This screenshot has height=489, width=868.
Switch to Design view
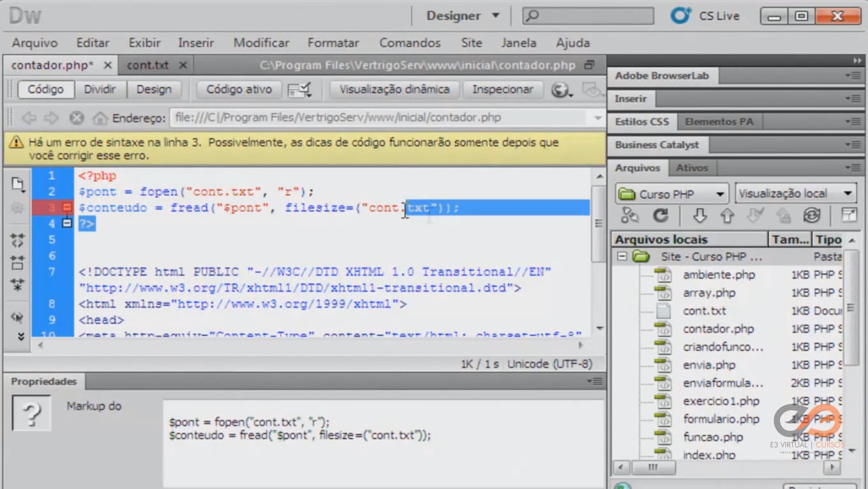154,89
